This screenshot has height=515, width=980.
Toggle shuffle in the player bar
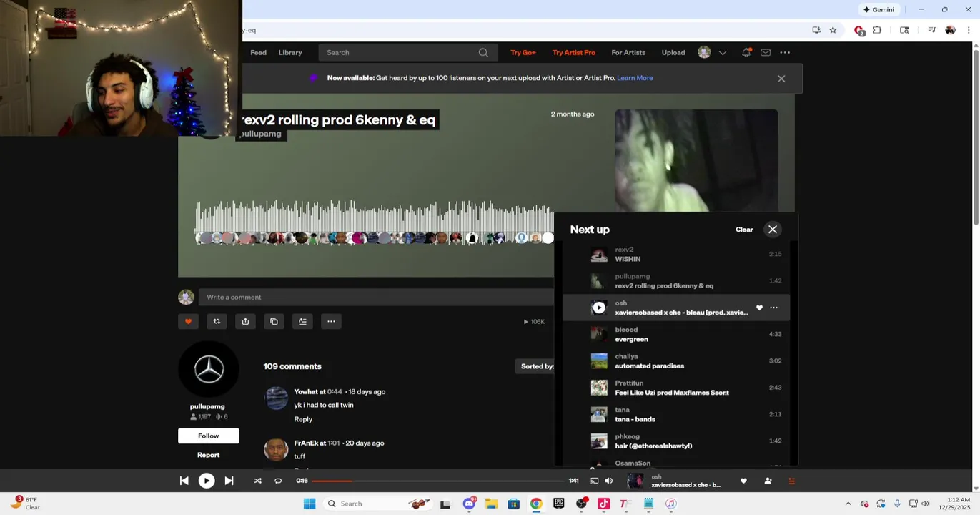tap(257, 481)
